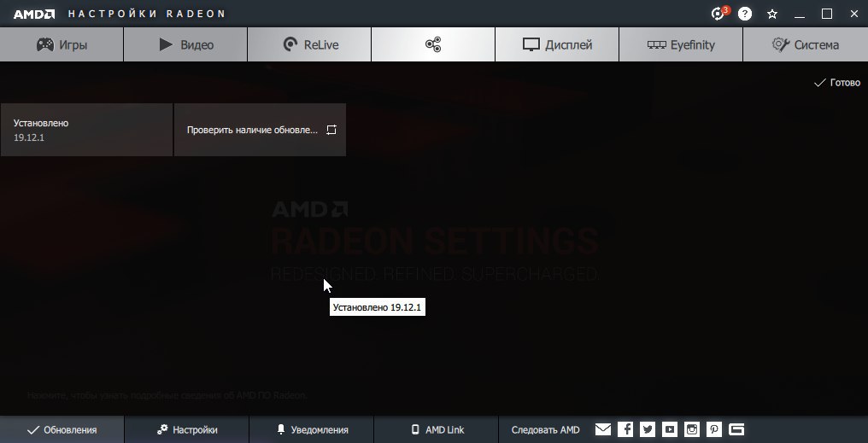Click the AMD logo in title bar

(x=34, y=14)
